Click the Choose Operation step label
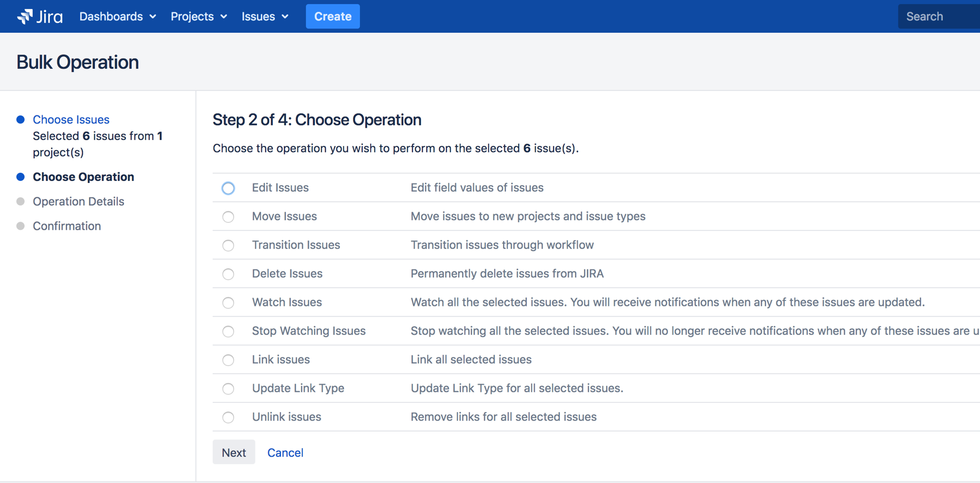980x483 pixels. point(83,177)
